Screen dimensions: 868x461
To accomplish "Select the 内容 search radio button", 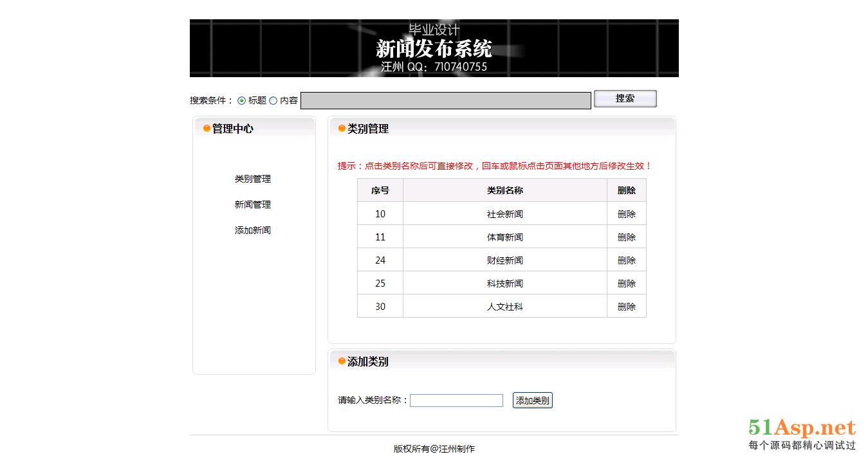I will coord(273,100).
